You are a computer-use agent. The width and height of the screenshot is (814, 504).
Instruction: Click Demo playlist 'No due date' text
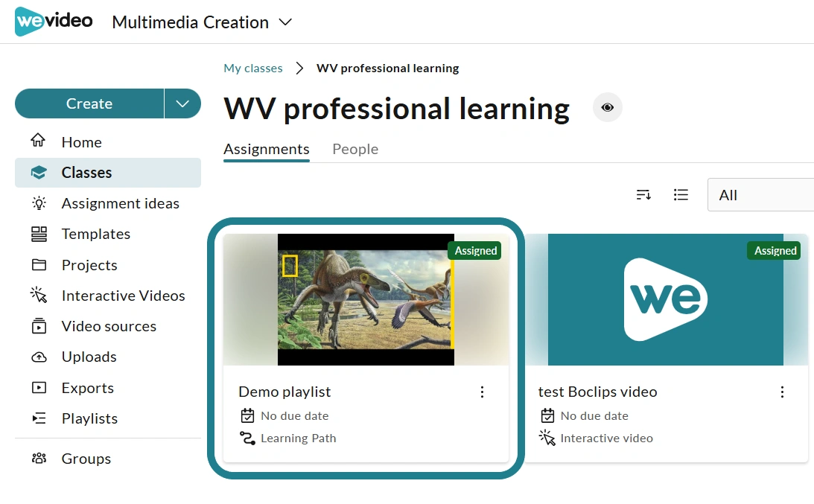(x=294, y=415)
